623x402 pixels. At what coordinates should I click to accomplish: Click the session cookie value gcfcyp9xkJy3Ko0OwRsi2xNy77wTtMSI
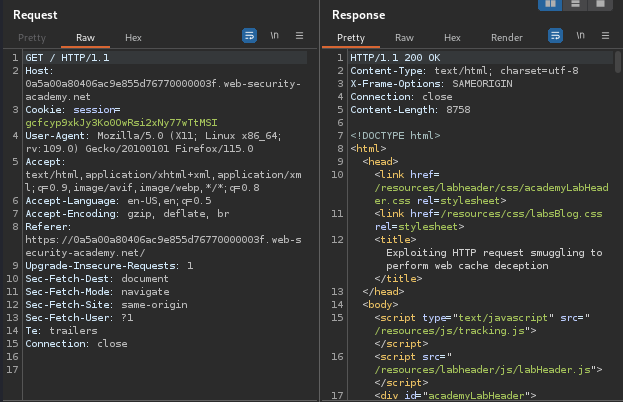(x=121, y=123)
